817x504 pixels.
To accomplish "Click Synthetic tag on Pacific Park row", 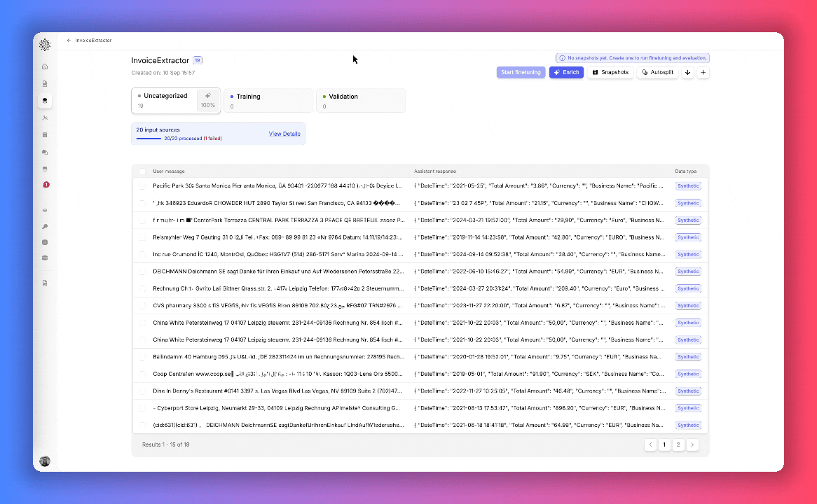I will (x=688, y=186).
